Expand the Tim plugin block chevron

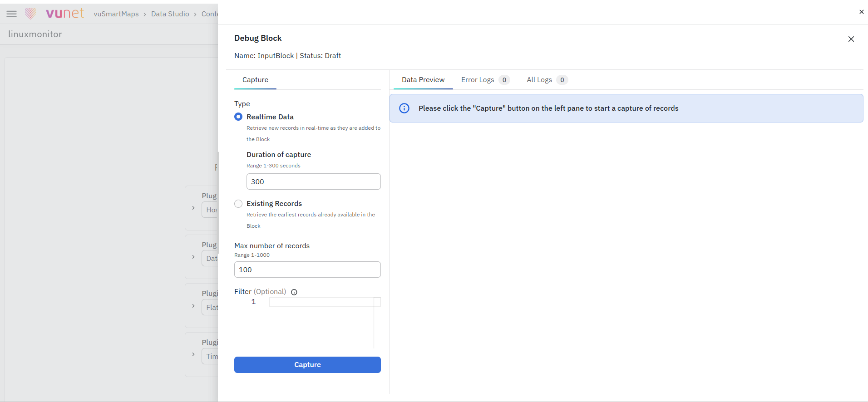(x=193, y=354)
